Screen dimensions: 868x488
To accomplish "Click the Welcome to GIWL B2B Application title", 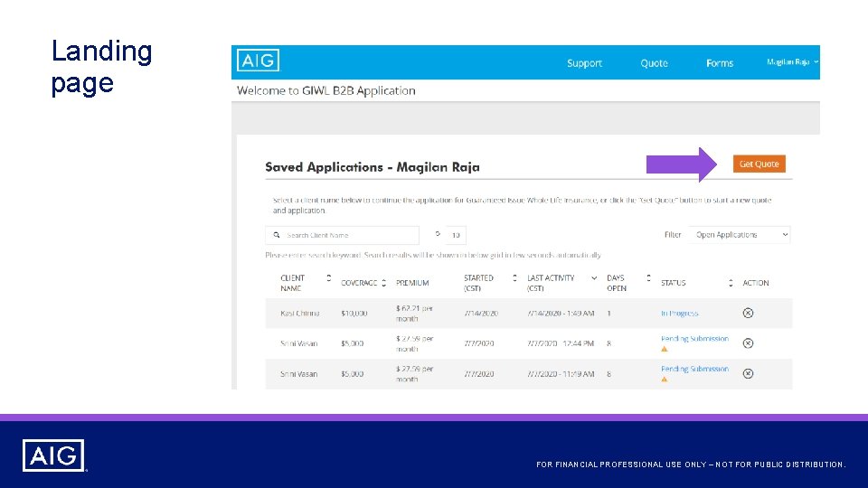I will pos(326,90).
